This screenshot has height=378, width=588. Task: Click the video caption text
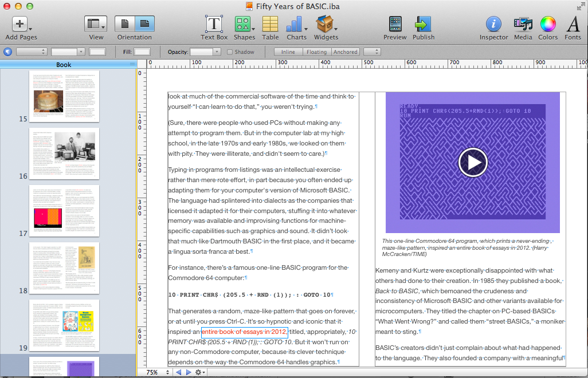coord(468,247)
